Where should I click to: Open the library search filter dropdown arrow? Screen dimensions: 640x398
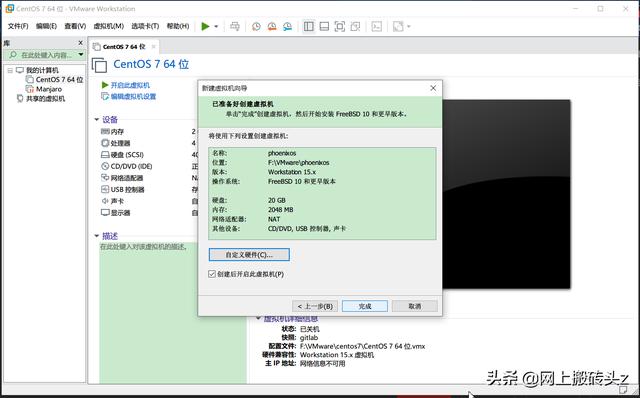(81, 55)
